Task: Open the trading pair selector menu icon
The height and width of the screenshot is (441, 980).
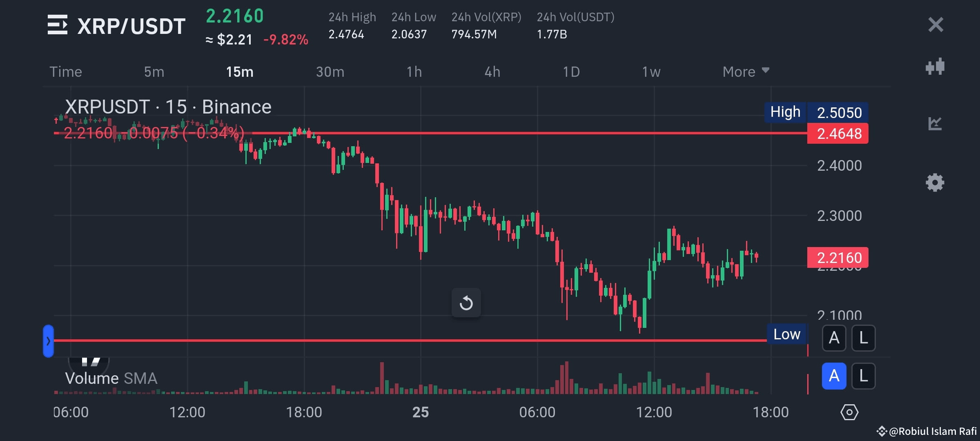Action: (58, 25)
